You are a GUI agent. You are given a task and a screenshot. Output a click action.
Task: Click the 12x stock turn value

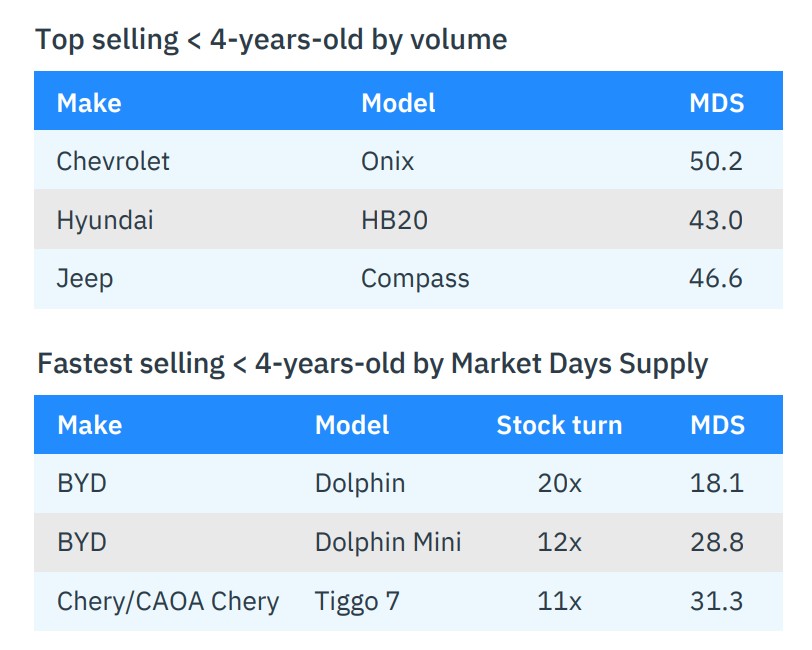(x=559, y=543)
